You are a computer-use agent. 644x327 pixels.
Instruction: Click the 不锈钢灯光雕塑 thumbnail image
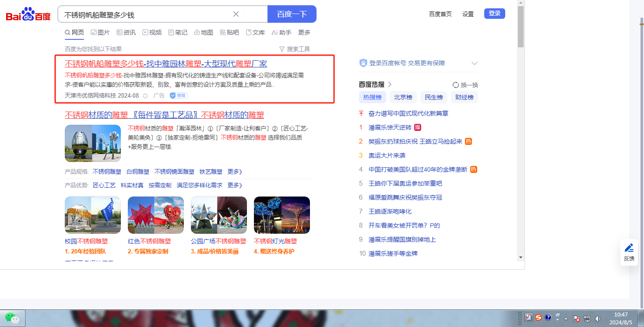pyautogui.click(x=282, y=215)
